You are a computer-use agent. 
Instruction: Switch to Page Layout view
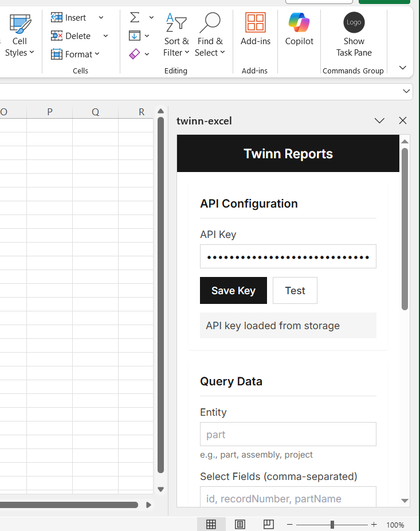pos(240,525)
